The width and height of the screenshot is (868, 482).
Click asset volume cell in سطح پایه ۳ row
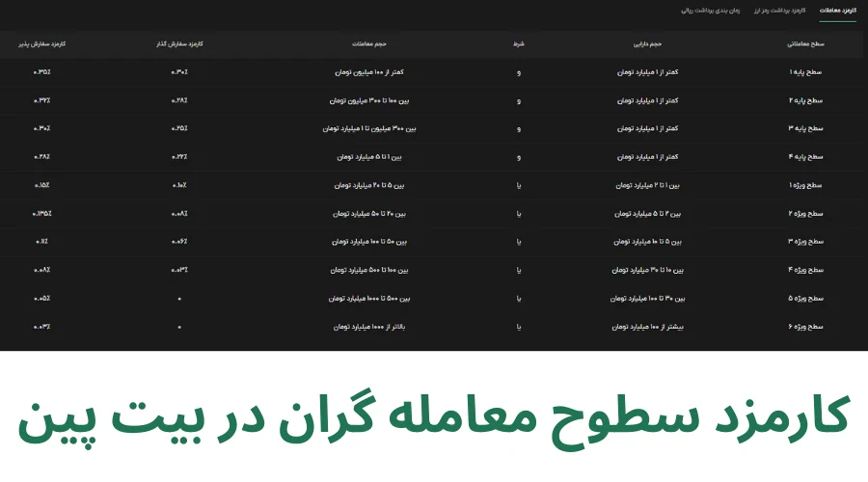pyautogui.click(x=647, y=128)
